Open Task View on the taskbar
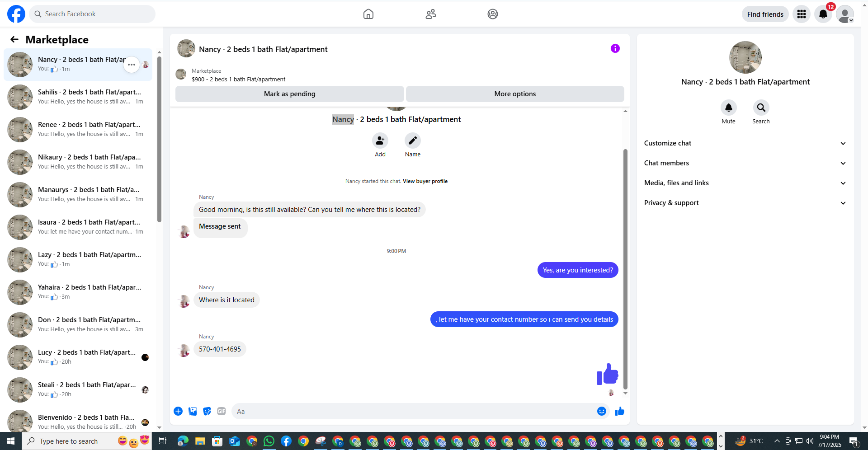Viewport: 868px width, 450px height. [x=163, y=441]
